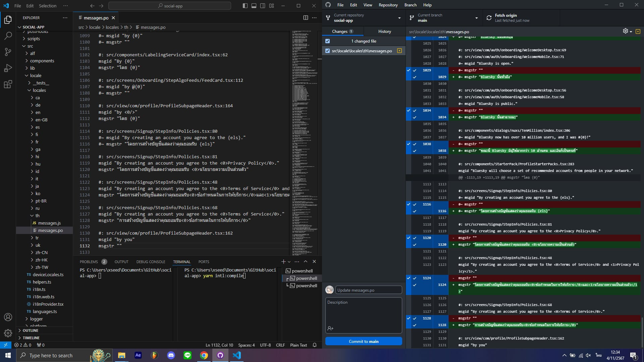Click social-app command center search box
The height and width of the screenshot is (362, 644).
[170, 6]
